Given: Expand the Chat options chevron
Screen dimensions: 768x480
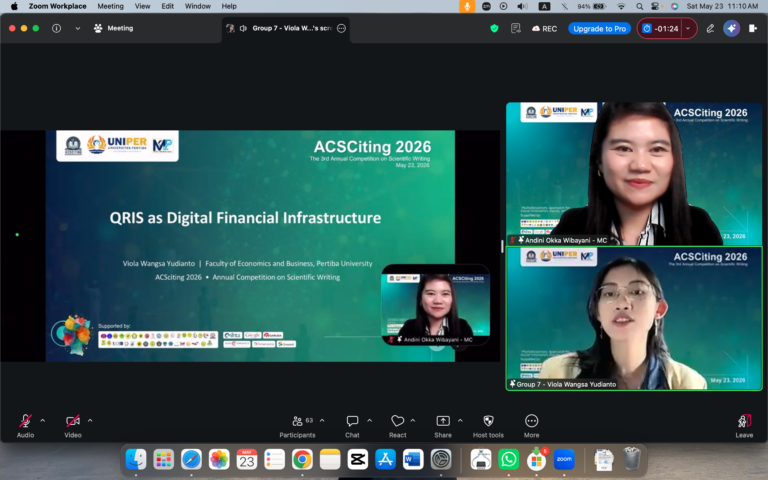Looking at the screenshot, I should tap(370, 420).
